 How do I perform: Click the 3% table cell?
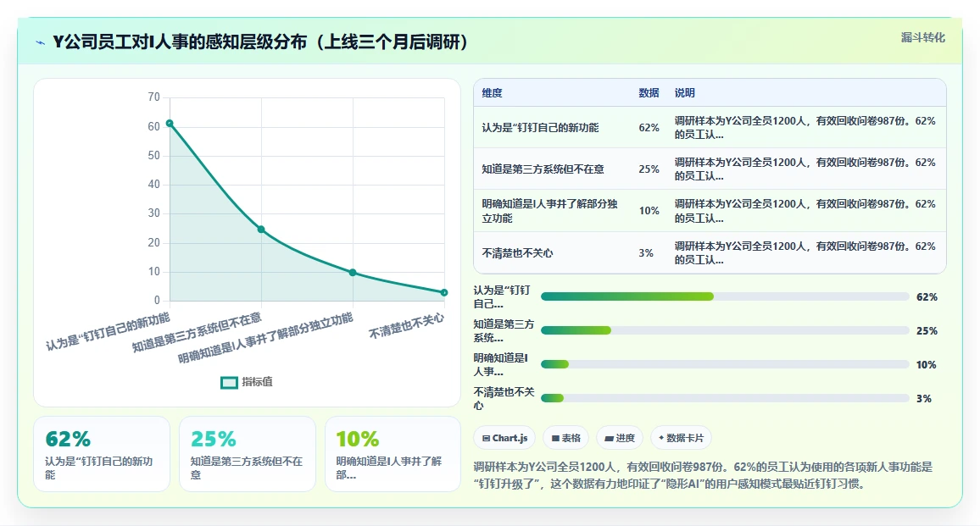[x=646, y=253]
